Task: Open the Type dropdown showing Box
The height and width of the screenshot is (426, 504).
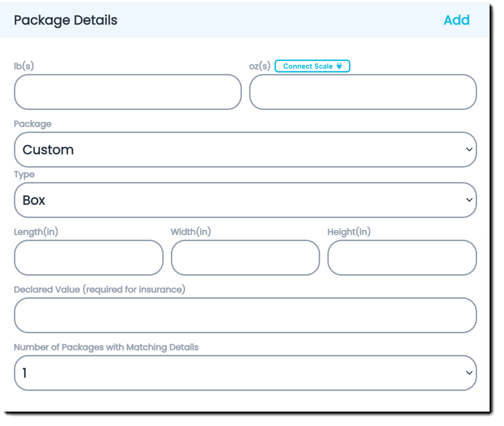Action: coord(245,200)
